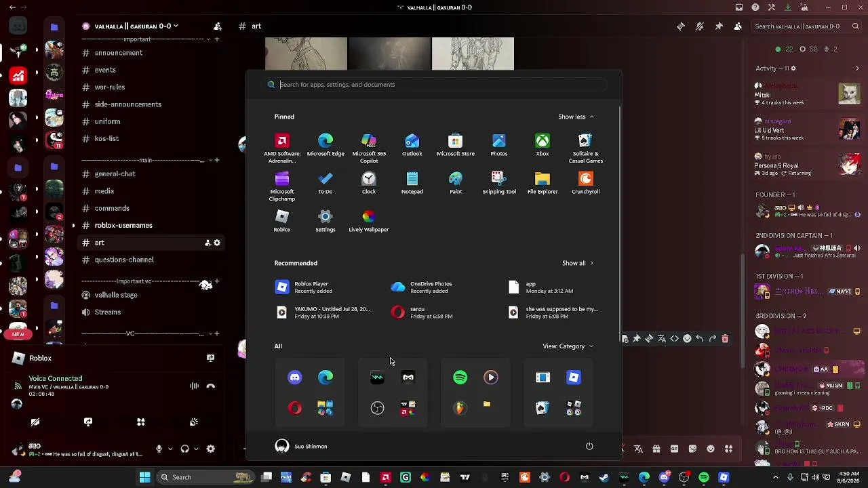Open the To Do app
The width and height of the screenshot is (868, 488).
[x=325, y=183]
